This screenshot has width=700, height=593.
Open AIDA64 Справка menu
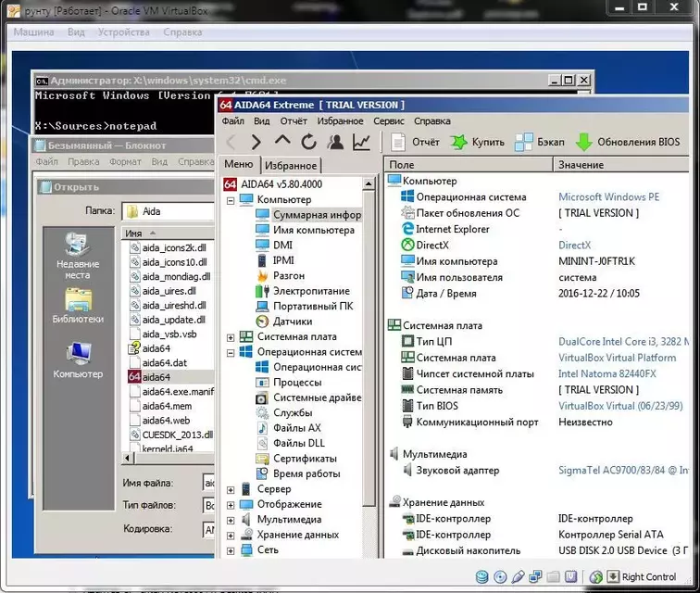coord(432,121)
